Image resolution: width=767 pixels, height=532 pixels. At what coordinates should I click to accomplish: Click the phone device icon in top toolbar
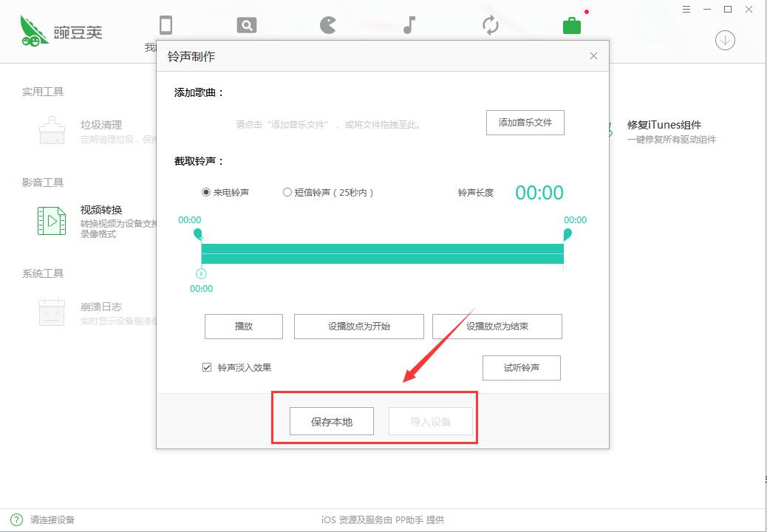pos(166,24)
